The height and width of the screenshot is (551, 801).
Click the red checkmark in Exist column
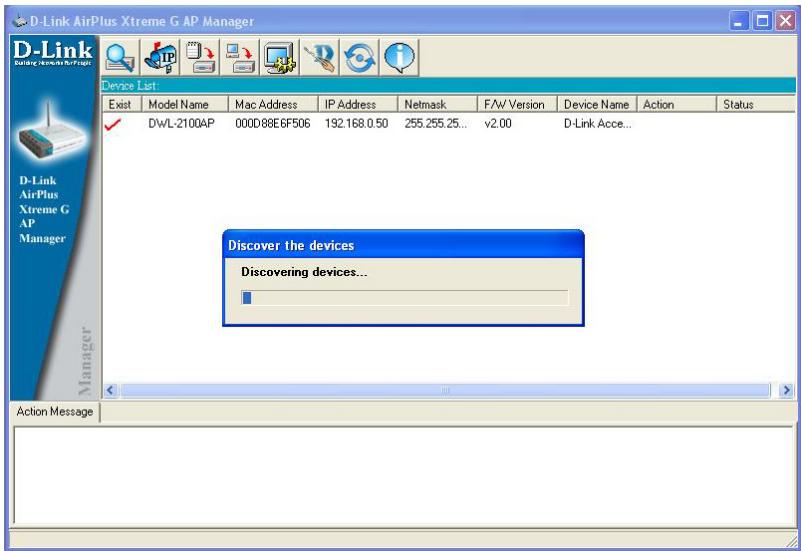pos(113,124)
